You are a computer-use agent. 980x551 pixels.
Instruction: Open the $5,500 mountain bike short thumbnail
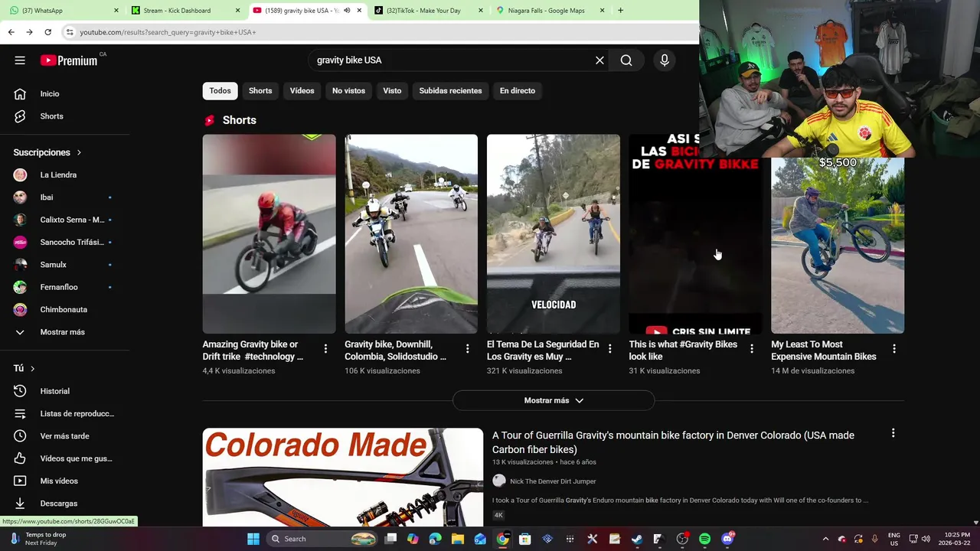coord(838,245)
